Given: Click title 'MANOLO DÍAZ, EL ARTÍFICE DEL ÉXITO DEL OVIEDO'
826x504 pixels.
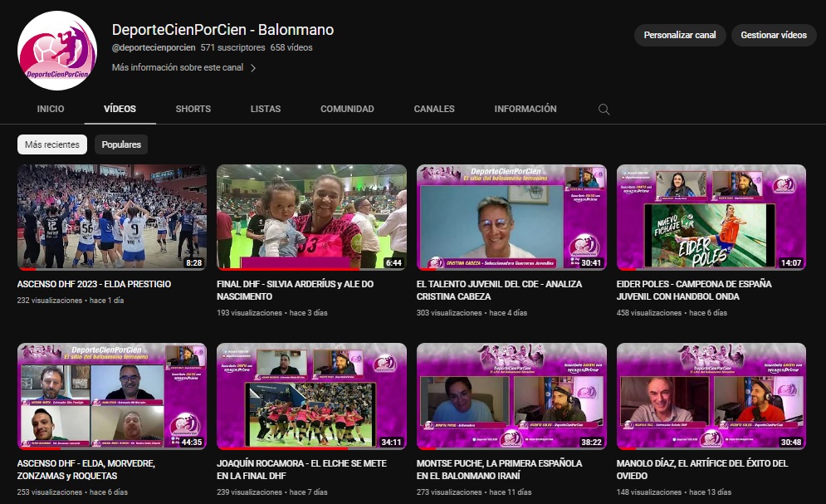Looking at the screenshot, I should pos(702,469).
